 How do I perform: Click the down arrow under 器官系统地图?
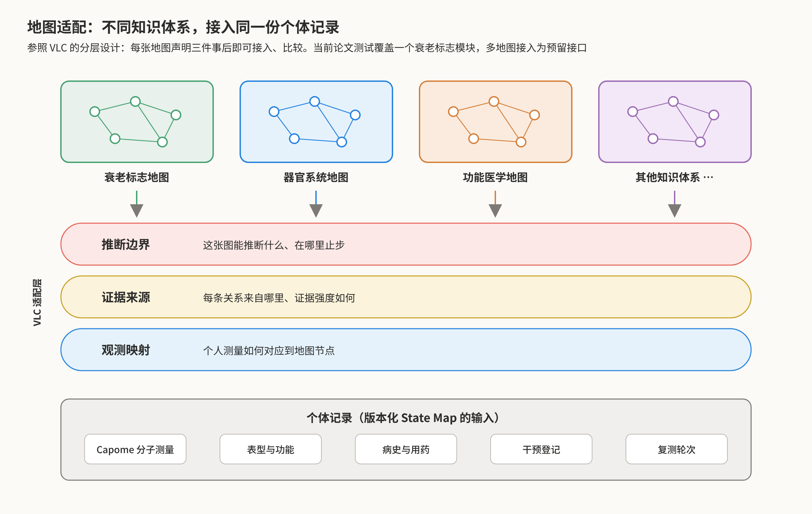click(316, 204)
